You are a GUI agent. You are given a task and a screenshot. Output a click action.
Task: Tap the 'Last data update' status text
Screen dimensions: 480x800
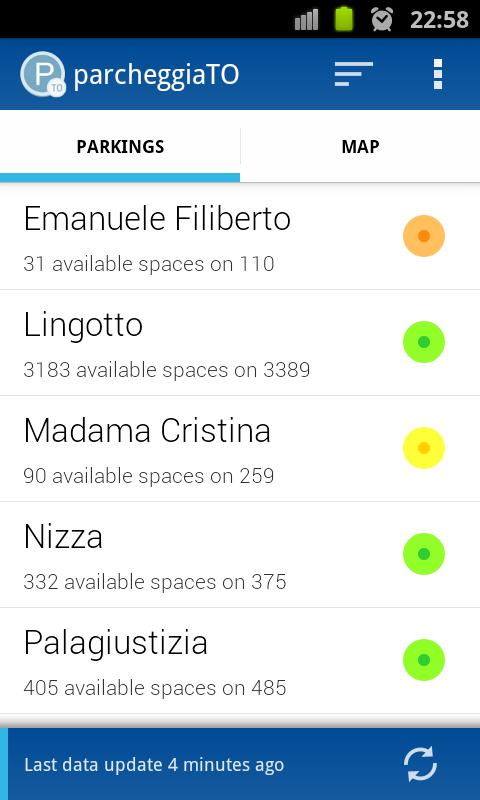pos(154,765)
